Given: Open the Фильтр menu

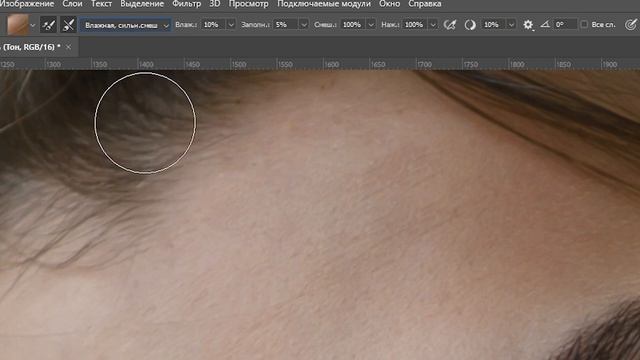Looking at the screenshot, I should pos(187,4).
